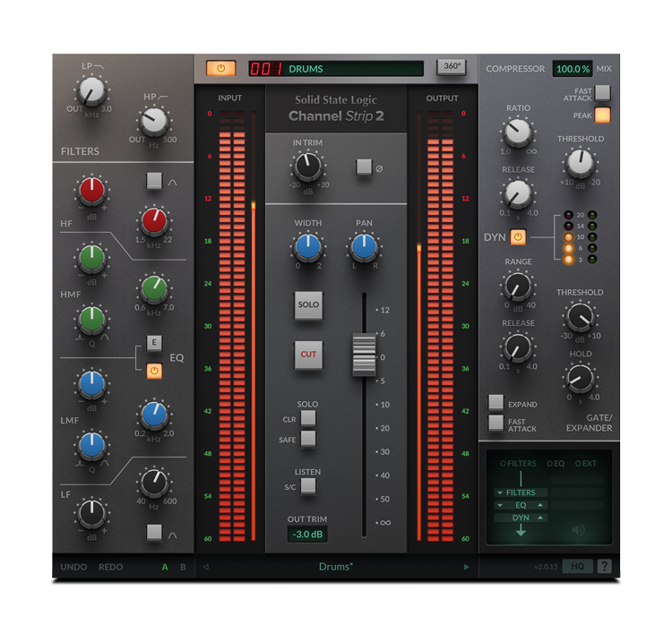
Task: Toggle the plugin power button beside track number
Action: (220, 69)
